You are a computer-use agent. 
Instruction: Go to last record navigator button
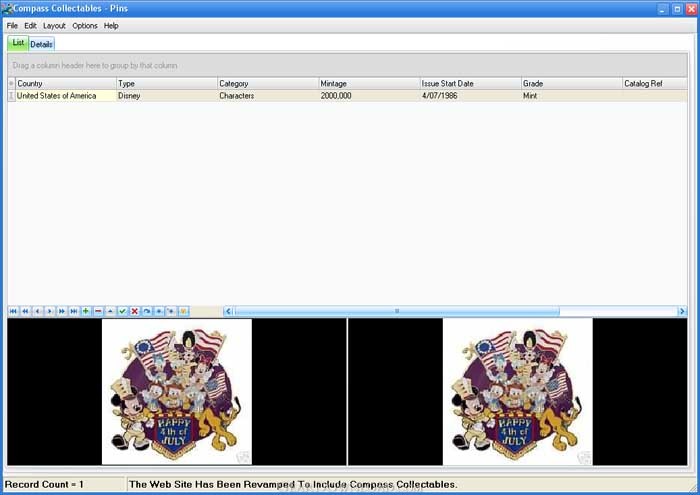(74, 311)
